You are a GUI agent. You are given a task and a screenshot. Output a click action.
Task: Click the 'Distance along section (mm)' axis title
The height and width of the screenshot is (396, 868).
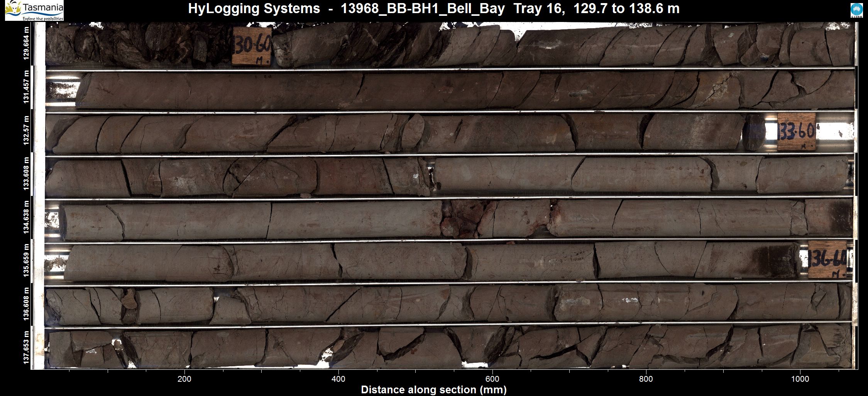(433, 389)
